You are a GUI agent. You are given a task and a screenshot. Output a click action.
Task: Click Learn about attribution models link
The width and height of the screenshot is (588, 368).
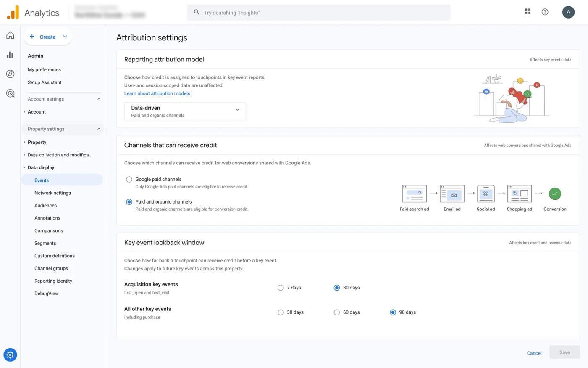tap(157, 93)
